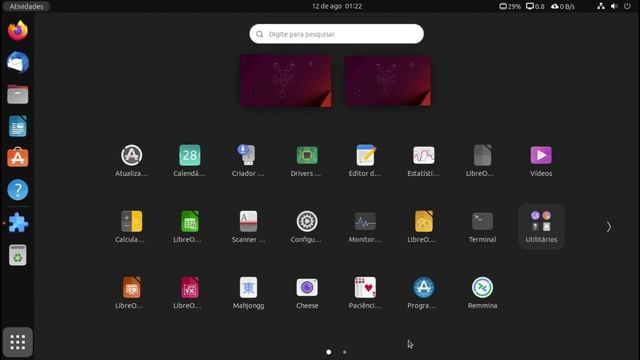Click the volume speaker icon in top bar
640x360 pixels.
(x=614, y=6)
